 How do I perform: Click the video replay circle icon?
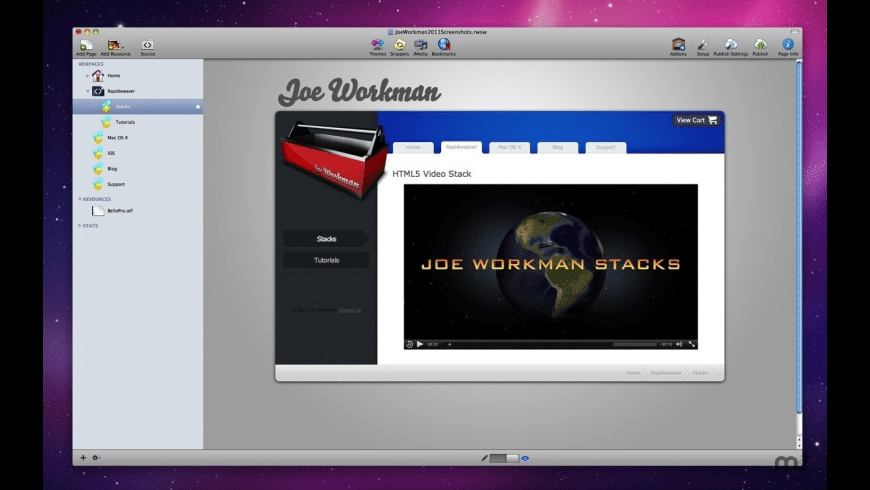tap(409, 344)
